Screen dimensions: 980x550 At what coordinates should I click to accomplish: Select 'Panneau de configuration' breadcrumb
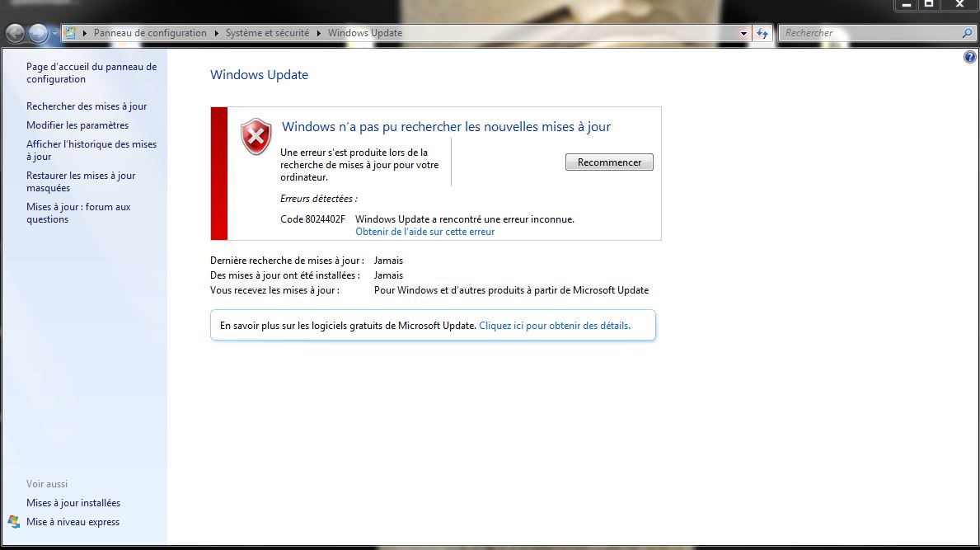150,33
